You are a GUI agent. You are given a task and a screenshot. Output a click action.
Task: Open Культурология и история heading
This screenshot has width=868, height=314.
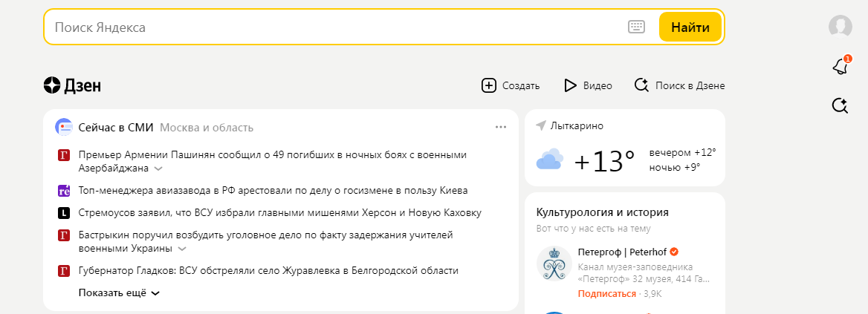[x=602, y=212]
